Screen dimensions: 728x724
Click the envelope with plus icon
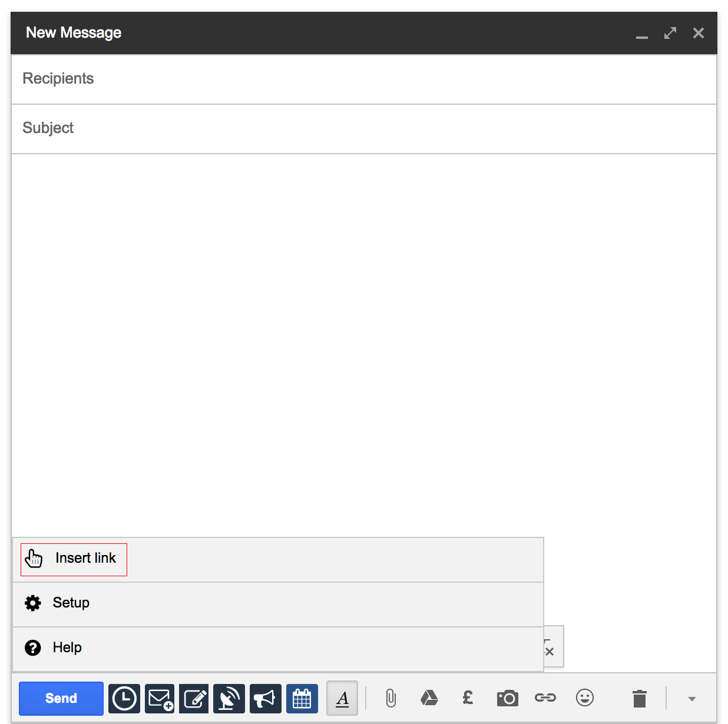160,699
